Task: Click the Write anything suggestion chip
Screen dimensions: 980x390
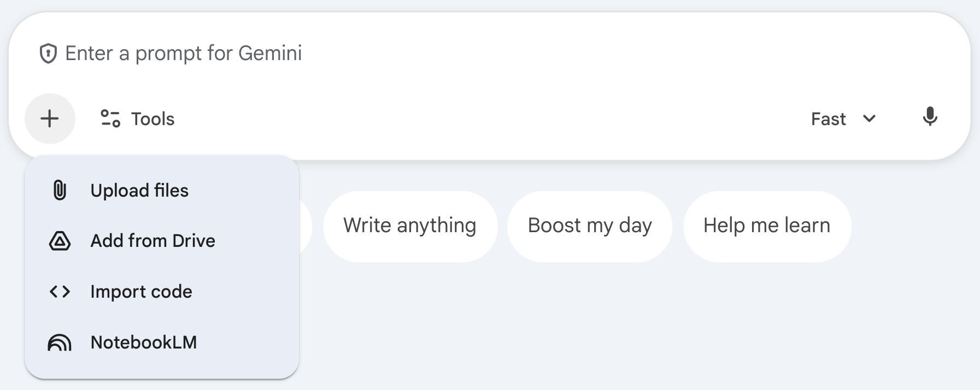Action: tap(409, 226)
